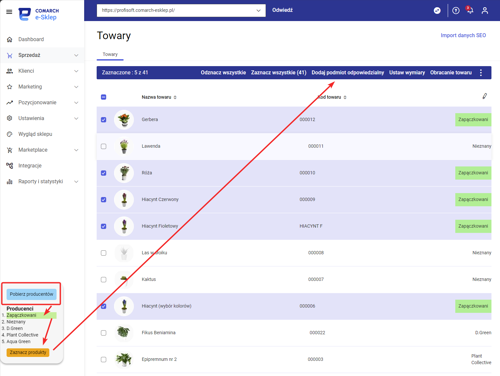Image resolution: width=500 pixels, height=376 pixels.
Task: Uncheck the Hiacynt Fioletowy checkbox
Action: [104, 226]
